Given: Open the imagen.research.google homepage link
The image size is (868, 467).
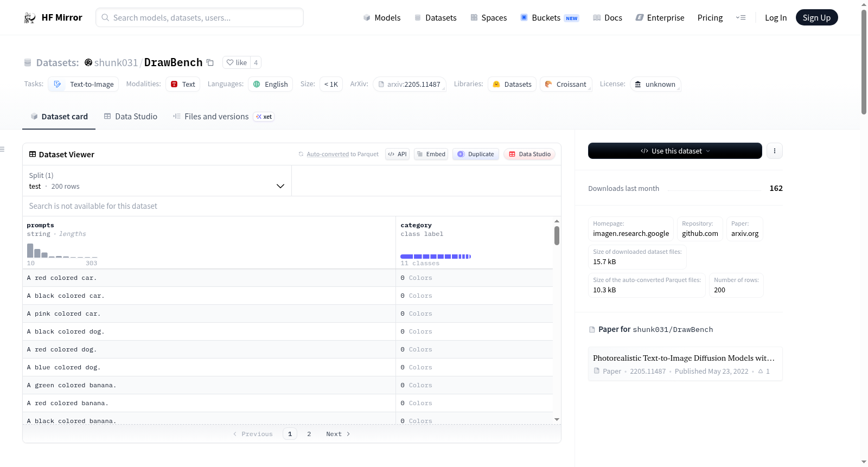Looking at the screenshot, I should (631, 228).
